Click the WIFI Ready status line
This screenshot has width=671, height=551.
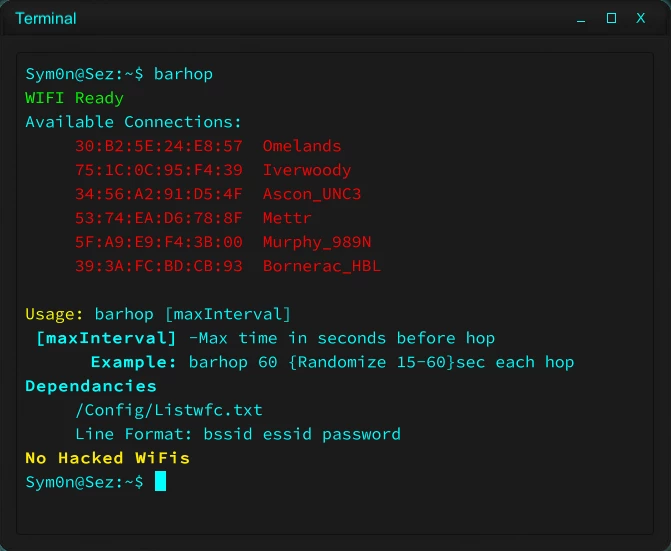click(74, 98)
